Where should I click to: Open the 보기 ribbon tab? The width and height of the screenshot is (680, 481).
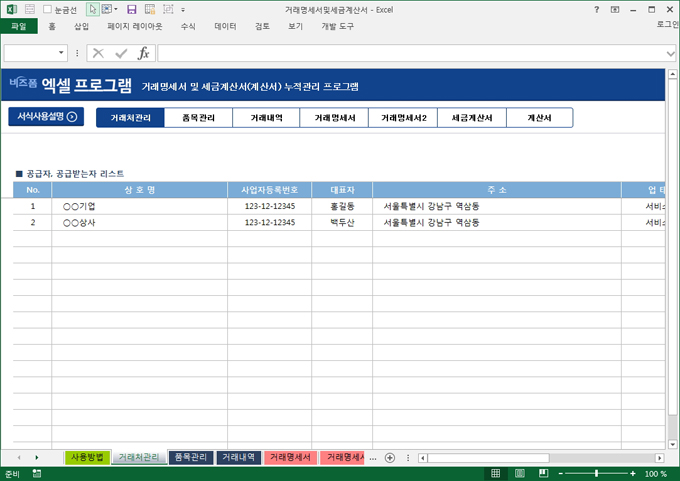tap(295, 26)
